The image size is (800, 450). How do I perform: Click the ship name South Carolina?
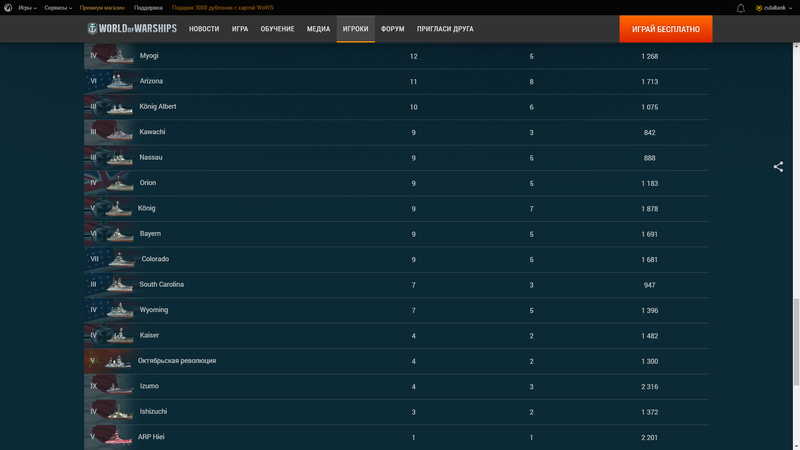pyautogui.click(x=161, y=284)
